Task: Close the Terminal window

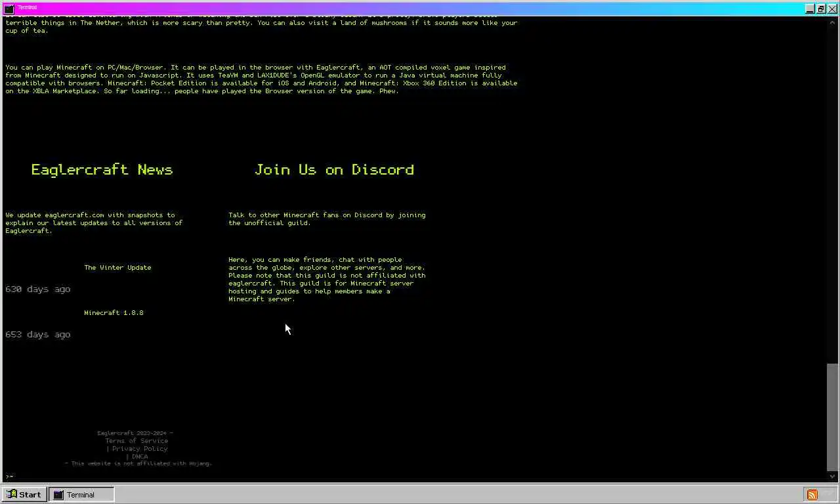Action: click(832, 9)
